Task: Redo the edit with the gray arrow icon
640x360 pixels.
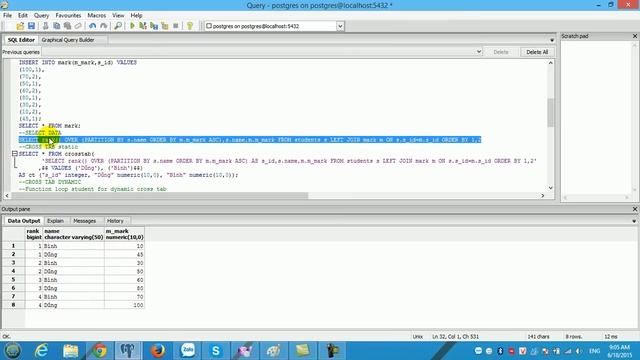Action: (104, 26)
